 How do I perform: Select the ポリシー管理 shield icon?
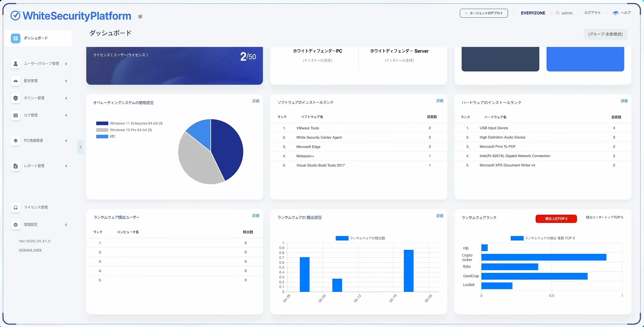tap(15, 98)
